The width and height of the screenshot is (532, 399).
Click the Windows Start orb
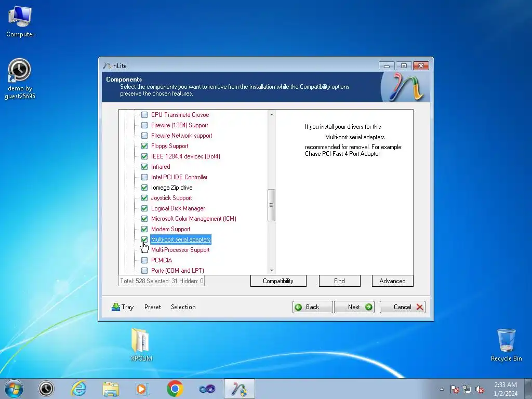click(x=14, y=389)
